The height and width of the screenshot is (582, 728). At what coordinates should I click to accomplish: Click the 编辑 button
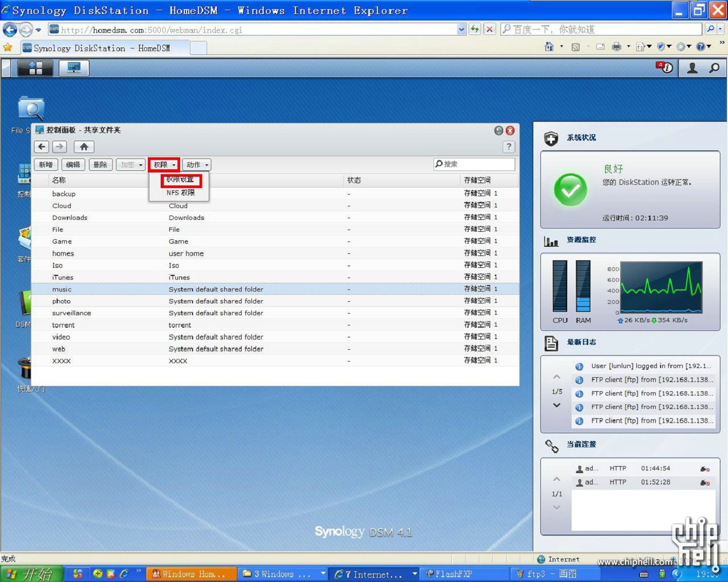coord(73,165)
